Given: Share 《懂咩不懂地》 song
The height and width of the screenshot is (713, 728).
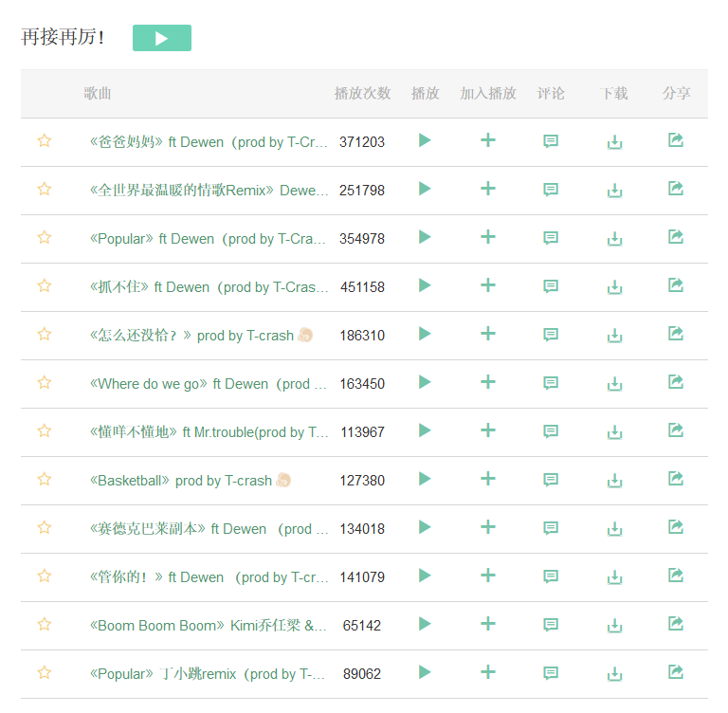Looking at the screenshot, I should tap(676, 430).
